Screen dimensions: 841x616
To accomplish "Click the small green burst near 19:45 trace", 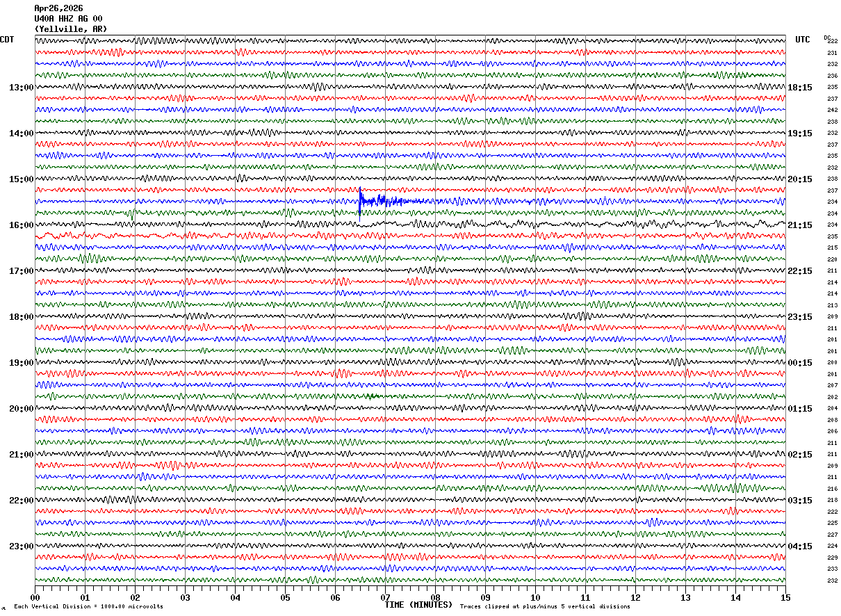I will tap(372, 396).
